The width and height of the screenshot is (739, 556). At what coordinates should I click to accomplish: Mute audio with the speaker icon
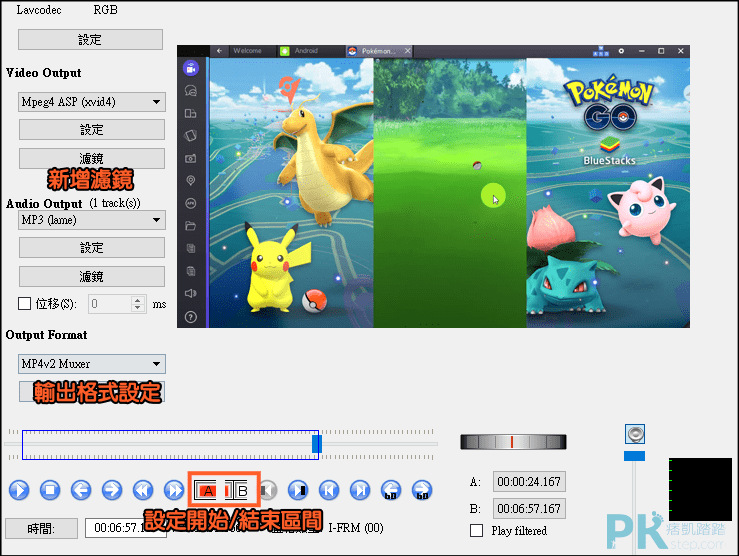635,433
